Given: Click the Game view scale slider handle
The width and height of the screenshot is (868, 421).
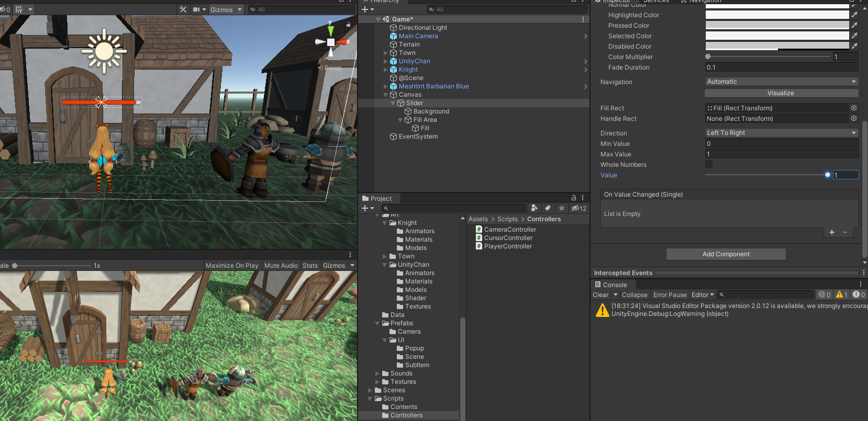Looking at the screenshot, I should (15, 266).
